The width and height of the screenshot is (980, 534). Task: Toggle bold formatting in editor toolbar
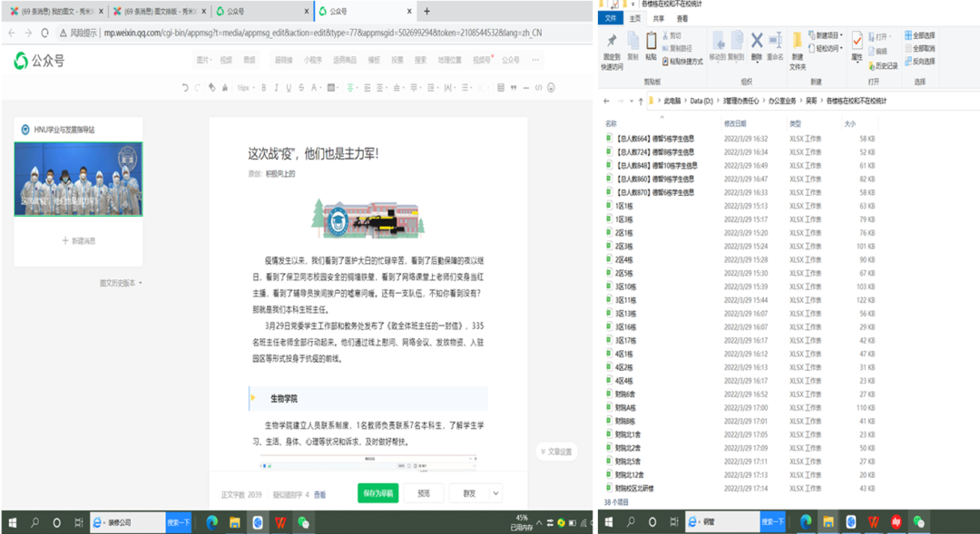(x=264, y=88)
